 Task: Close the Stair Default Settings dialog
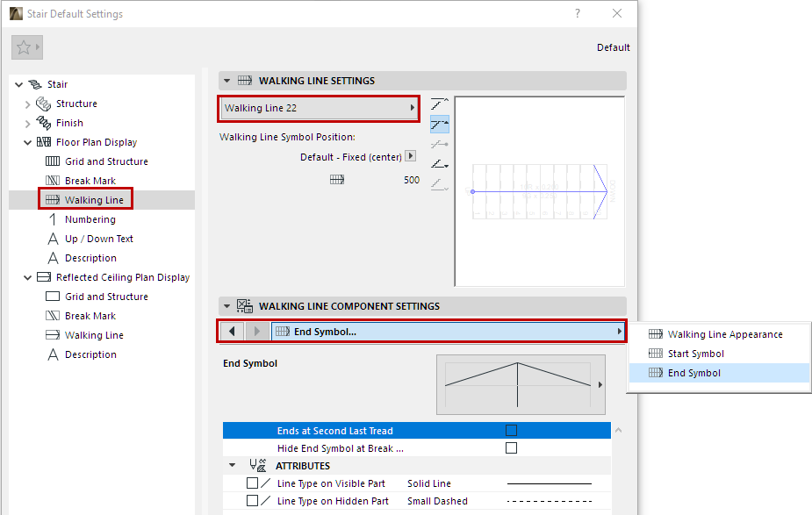(617, 13)
